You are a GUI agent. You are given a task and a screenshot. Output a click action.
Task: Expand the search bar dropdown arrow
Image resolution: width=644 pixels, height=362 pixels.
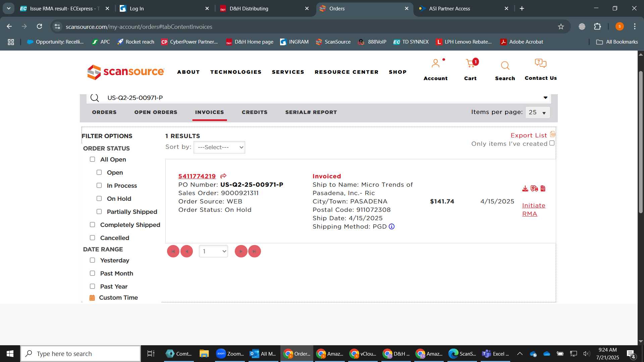[x=545, y=98]
